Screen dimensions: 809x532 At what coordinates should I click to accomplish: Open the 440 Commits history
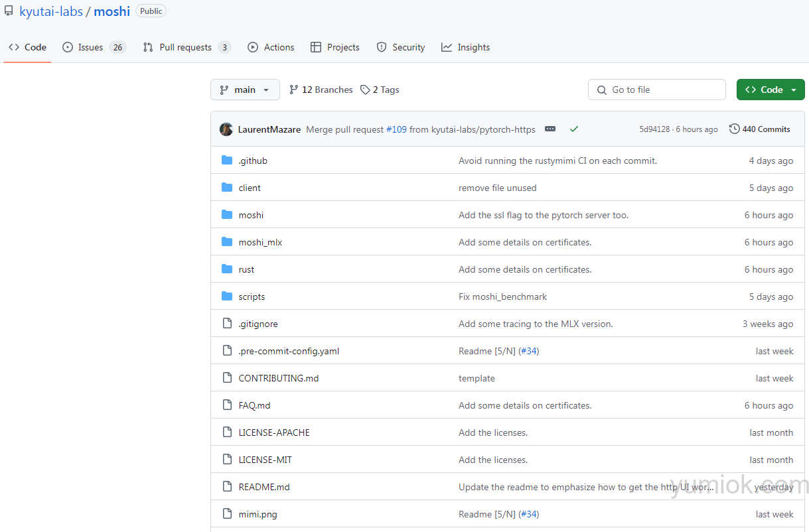click(x=759, y=129)
